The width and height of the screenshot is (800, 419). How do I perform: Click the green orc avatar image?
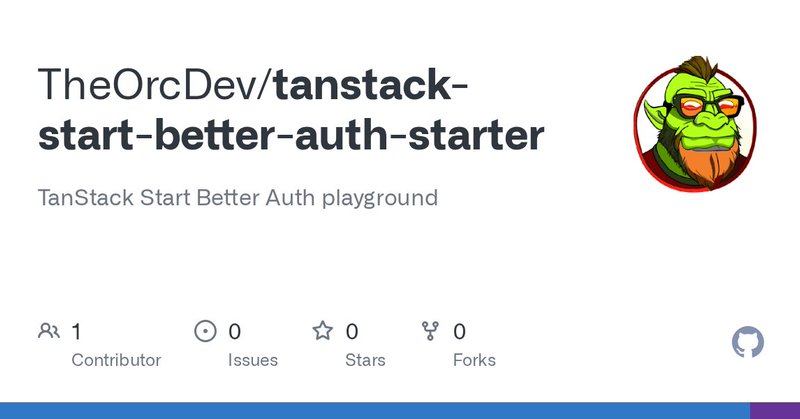(695, 123)
